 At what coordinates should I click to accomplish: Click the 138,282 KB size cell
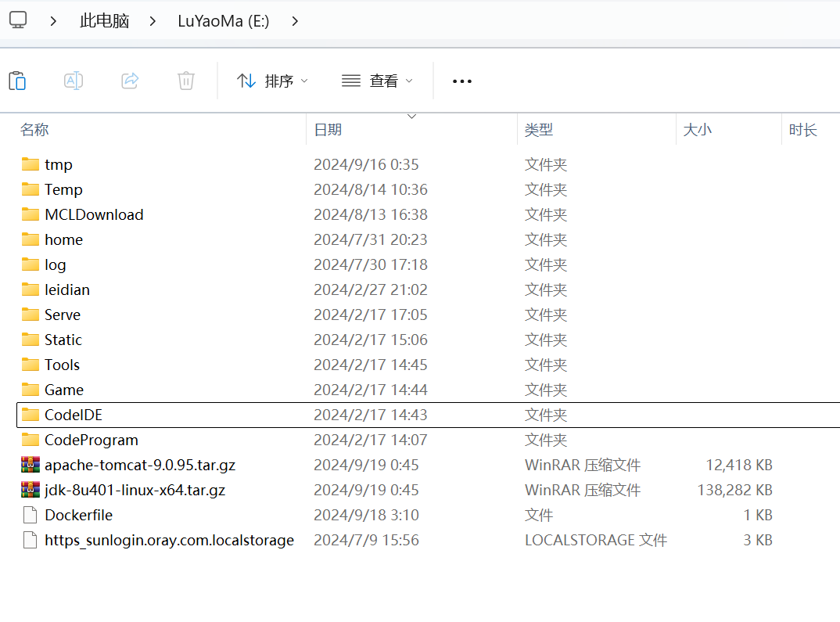734,490
